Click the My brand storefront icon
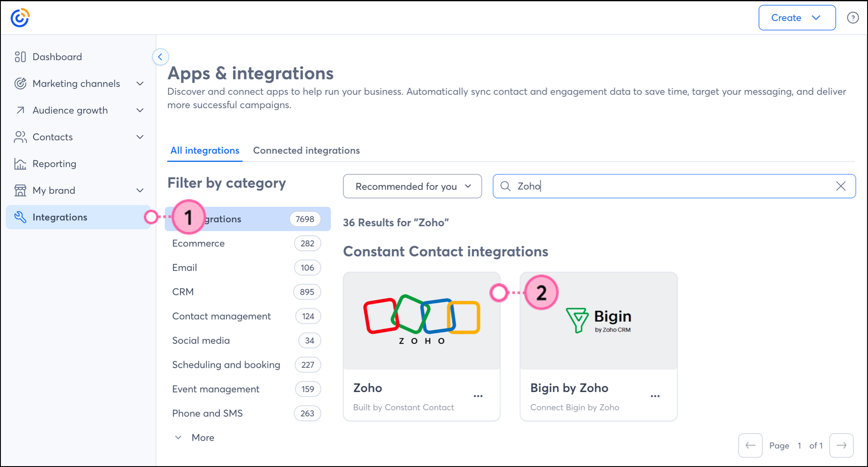Viewport: 868px width, 467px height. [20, 191]
